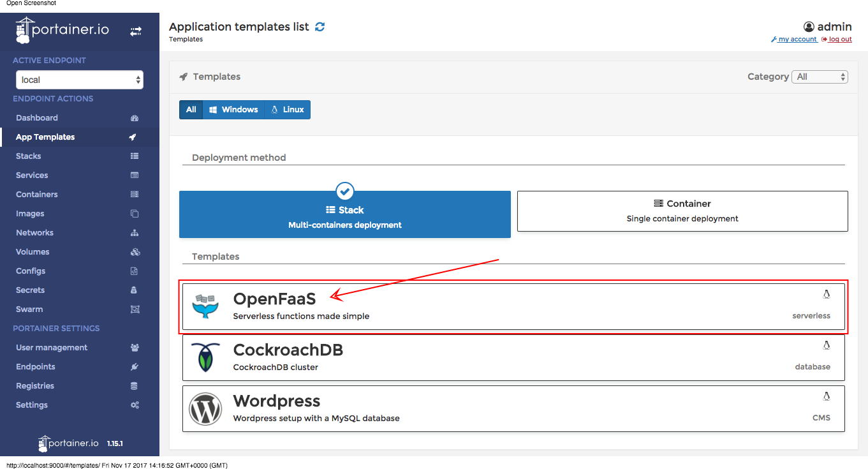Open Endpoints via its sidebar icon
Viewport: 868px width, 469px height.
(x=135, y=366)
